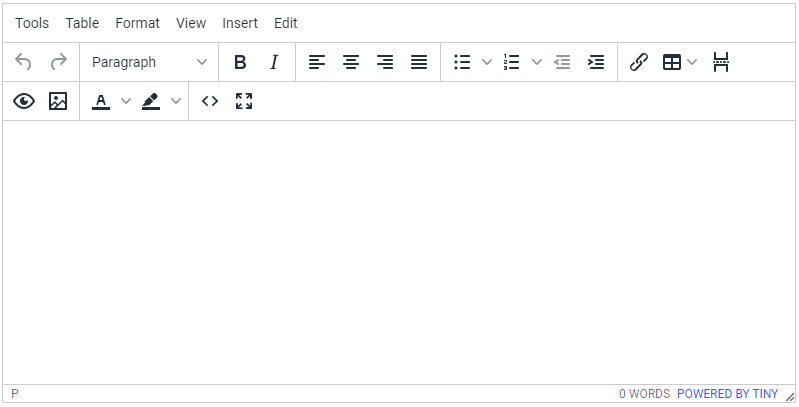Open the Edit menu
The height and width of the screenshot is (407, 799).
(x=286, y=23)
